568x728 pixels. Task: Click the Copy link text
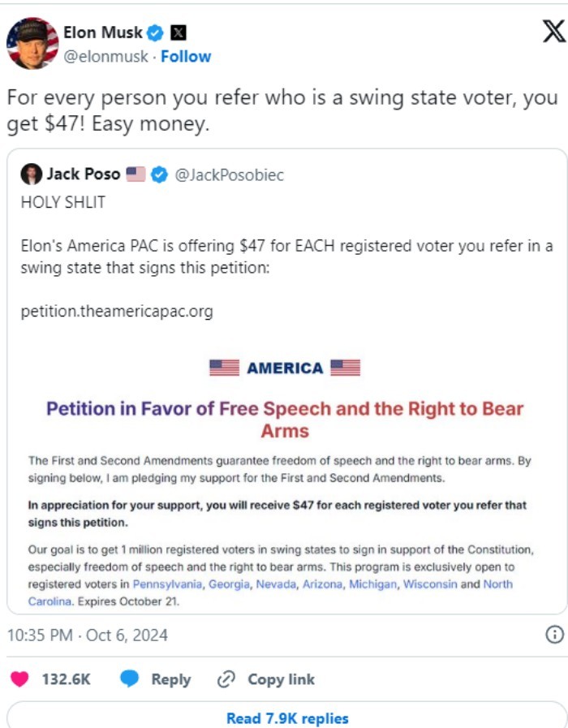click(x=281, y=679)
